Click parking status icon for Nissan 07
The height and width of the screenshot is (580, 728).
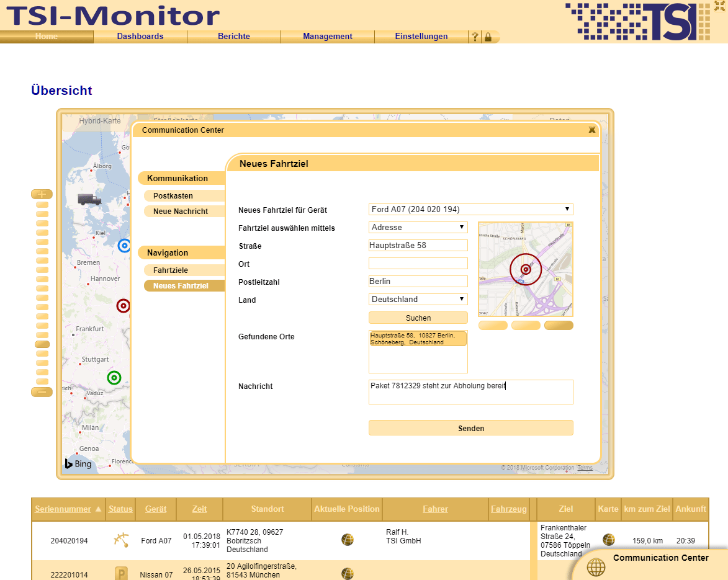coord(121,574)
